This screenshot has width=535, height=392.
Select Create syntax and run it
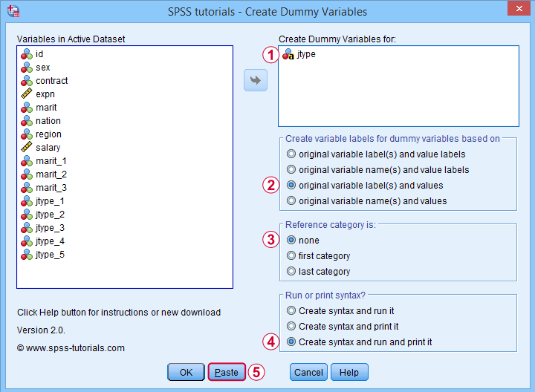coord(340,311)
